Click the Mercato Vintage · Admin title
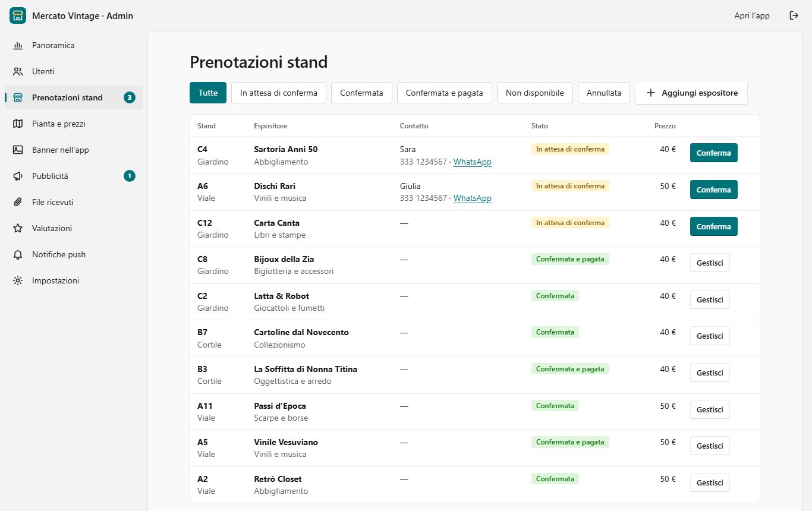The image size is (812, 511). tap(83, 16)
